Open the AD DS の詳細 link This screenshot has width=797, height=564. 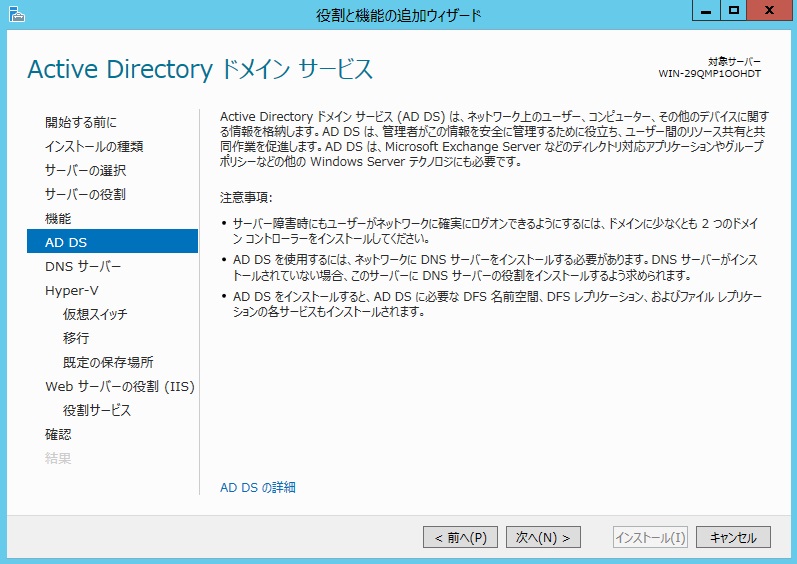coord(258,488)
